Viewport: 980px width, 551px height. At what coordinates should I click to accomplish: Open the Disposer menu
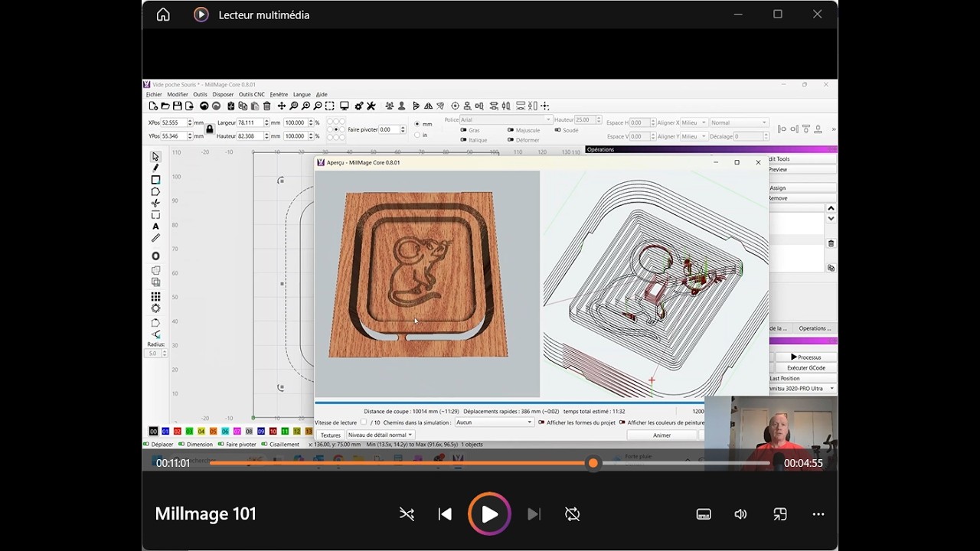point(223,94)
